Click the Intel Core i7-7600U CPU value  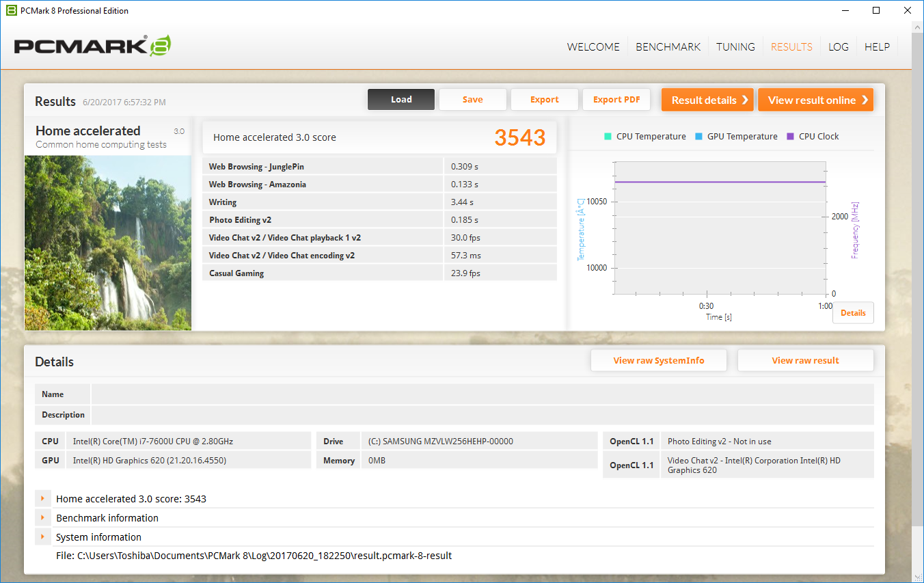153,441
